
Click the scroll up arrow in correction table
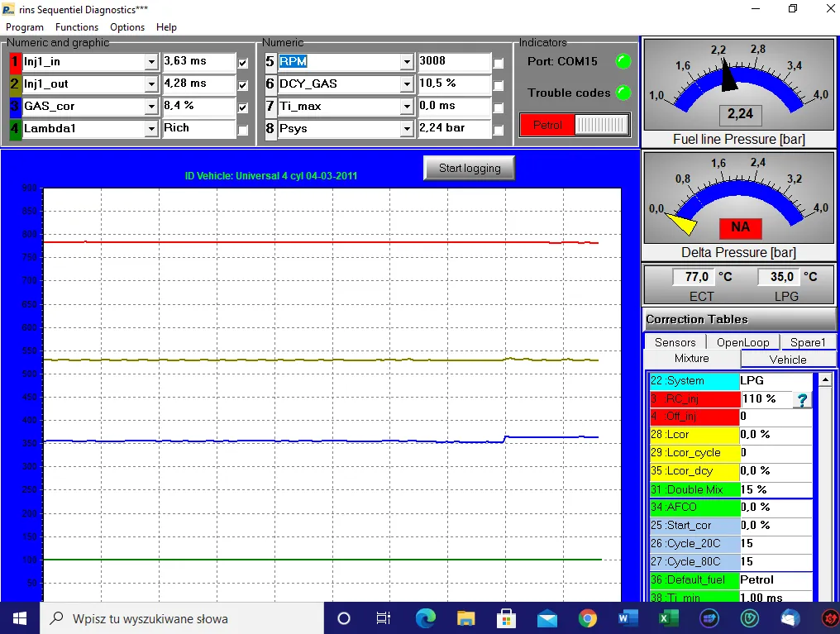tap(826, 379)
